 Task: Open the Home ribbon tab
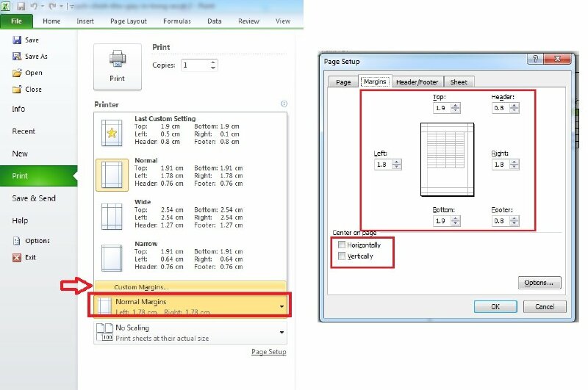click(x=51, y=21)
